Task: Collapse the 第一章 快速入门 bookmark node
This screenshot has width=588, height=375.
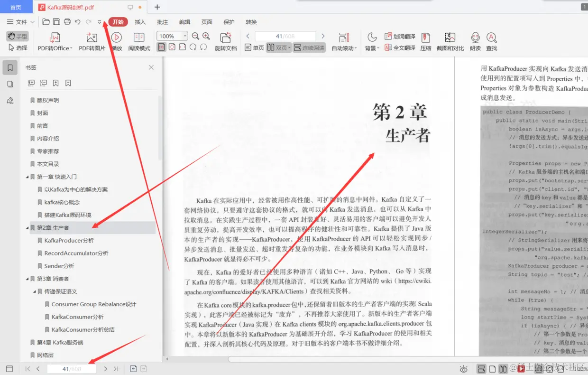Action: click(27, 177)
